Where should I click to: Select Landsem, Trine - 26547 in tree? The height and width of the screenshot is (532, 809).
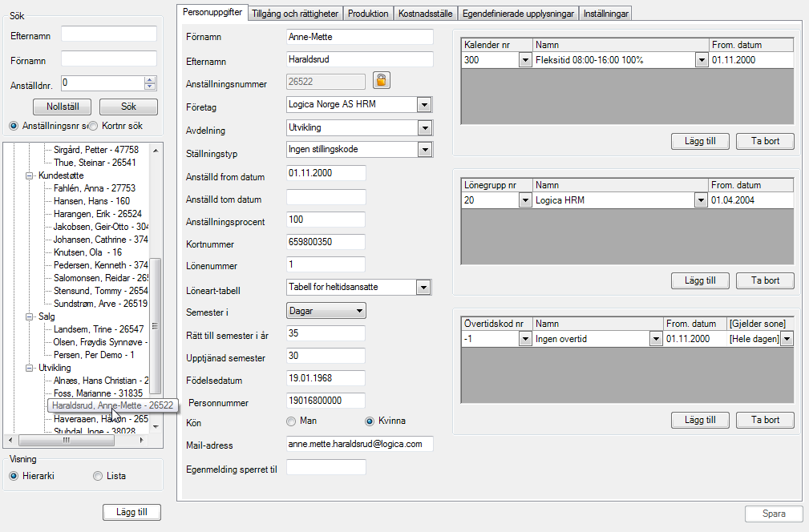pyautogui.click(x=99, y=328)
